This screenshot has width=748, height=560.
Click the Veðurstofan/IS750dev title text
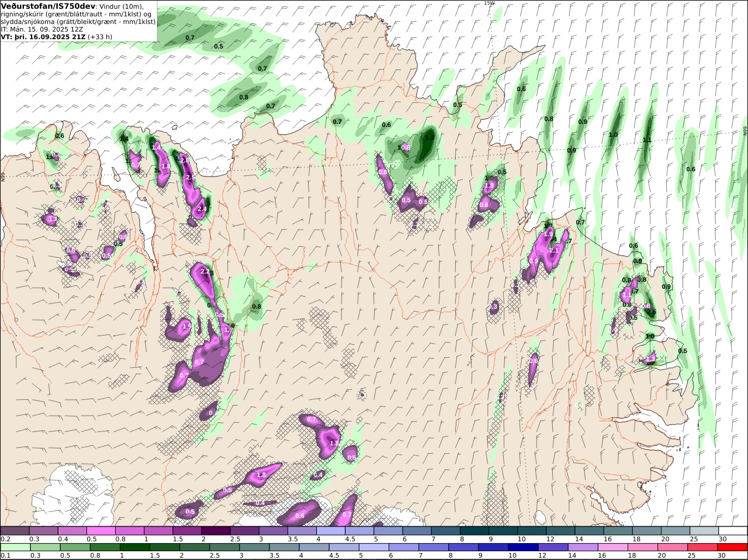pos(48,6)
